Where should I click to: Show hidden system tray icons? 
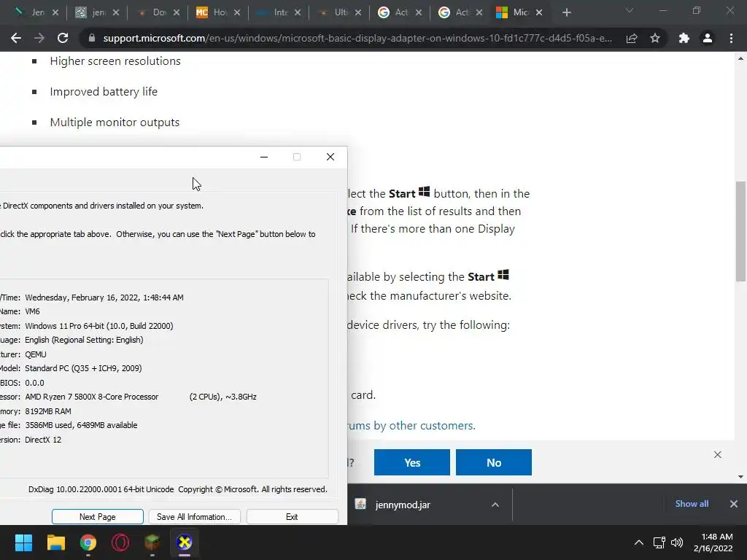[x=639, y=542]
